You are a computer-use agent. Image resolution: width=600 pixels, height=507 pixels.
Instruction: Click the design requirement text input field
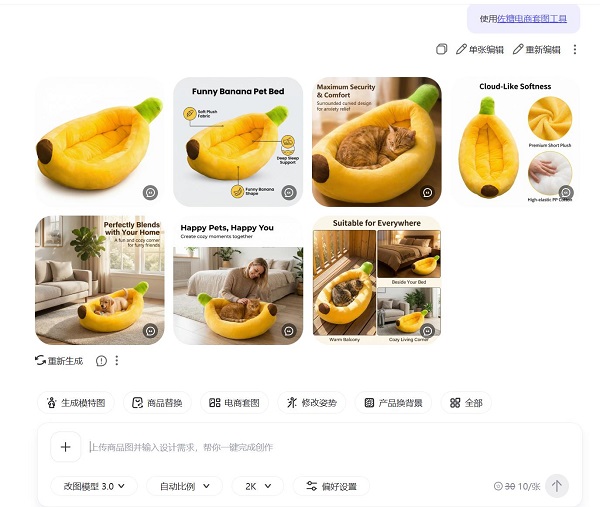pyautogui.click(x=329, y=447)
